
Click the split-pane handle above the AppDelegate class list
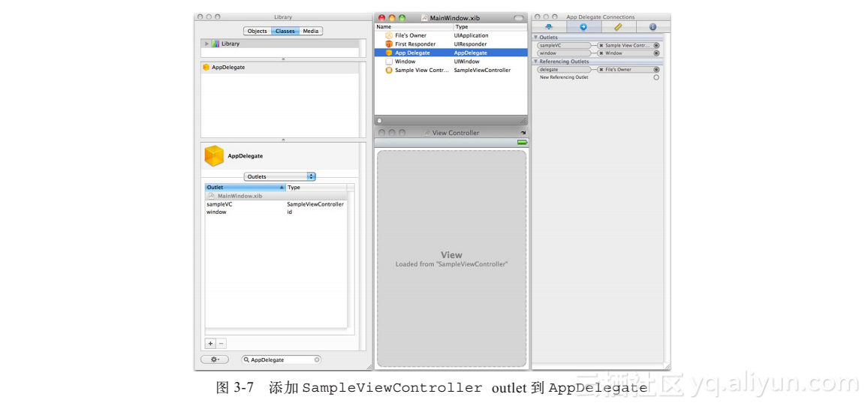point(283,59)
